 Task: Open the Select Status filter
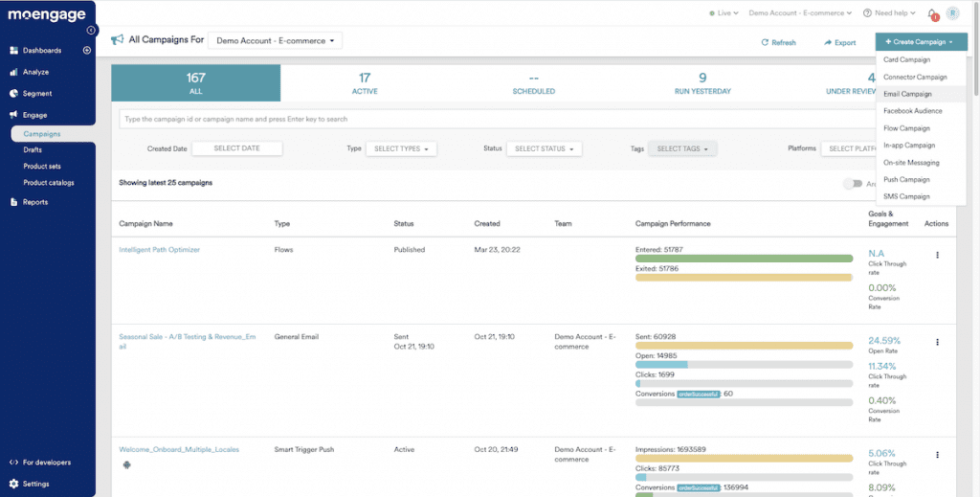[x=545, y=148]
